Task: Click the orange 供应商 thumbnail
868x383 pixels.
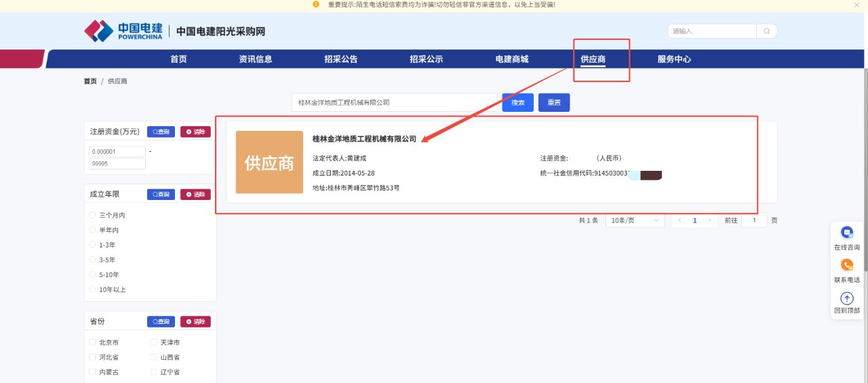Action: click(x=269, y=162)
